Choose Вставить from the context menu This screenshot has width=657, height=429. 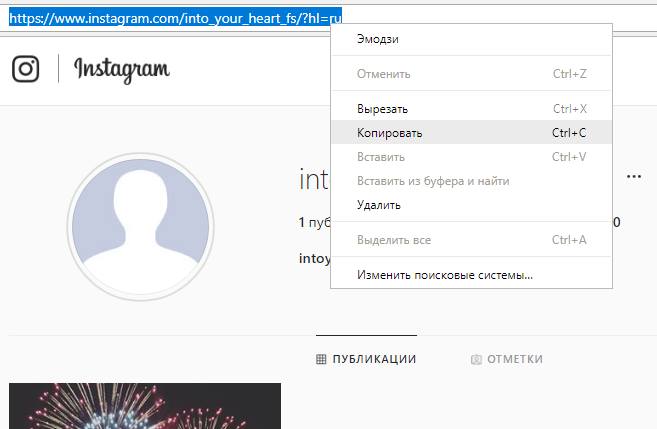(471, 157)
